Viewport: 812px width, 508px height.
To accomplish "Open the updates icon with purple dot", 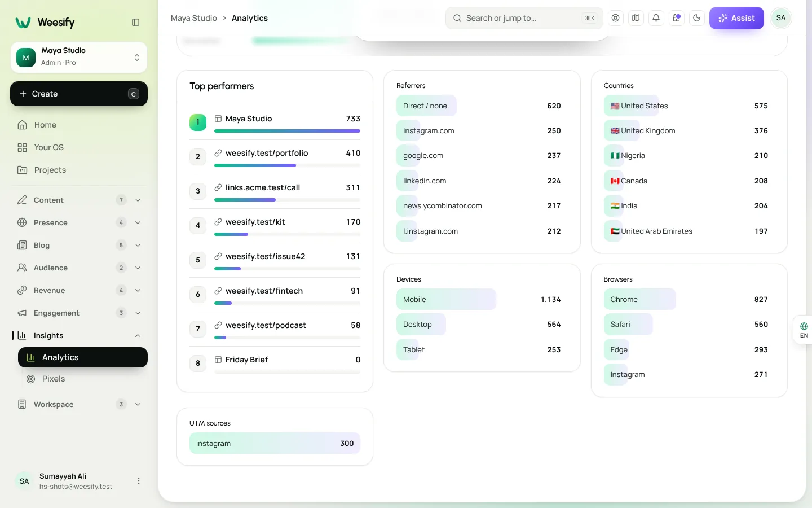I will pyautogui.click(x=677, y=18).
